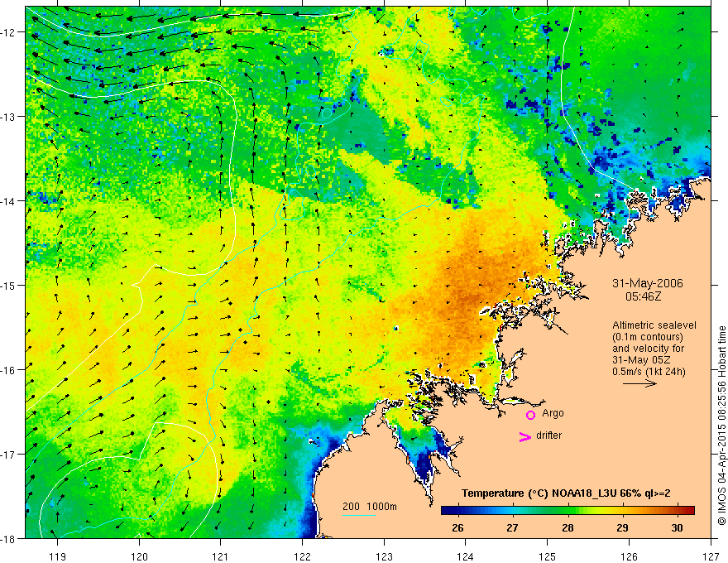This screenshot has height=563, width=728.
Task: Click the color bar label "29"
Action: (x=622, y=527)
